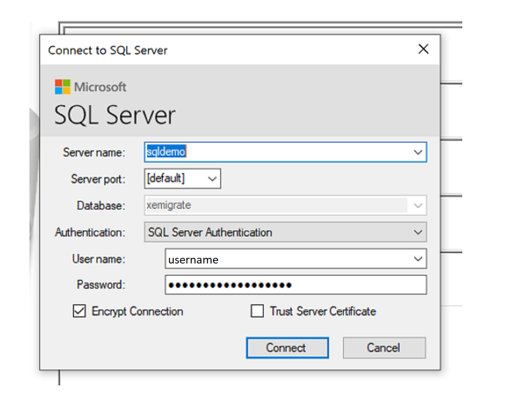Select the sqldemo text in Server name
This screenshot has height=420, width=524.
pyautogui.click(x=165, y=152)
